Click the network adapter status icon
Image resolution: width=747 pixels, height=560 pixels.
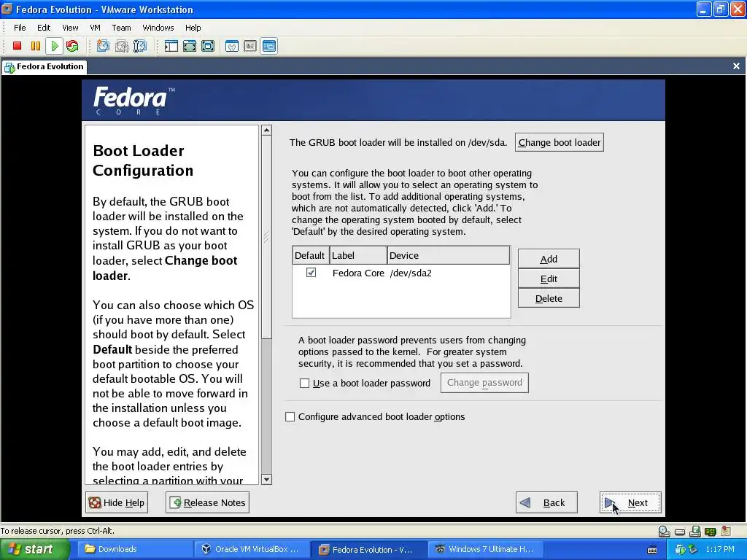tap(711, 531)
